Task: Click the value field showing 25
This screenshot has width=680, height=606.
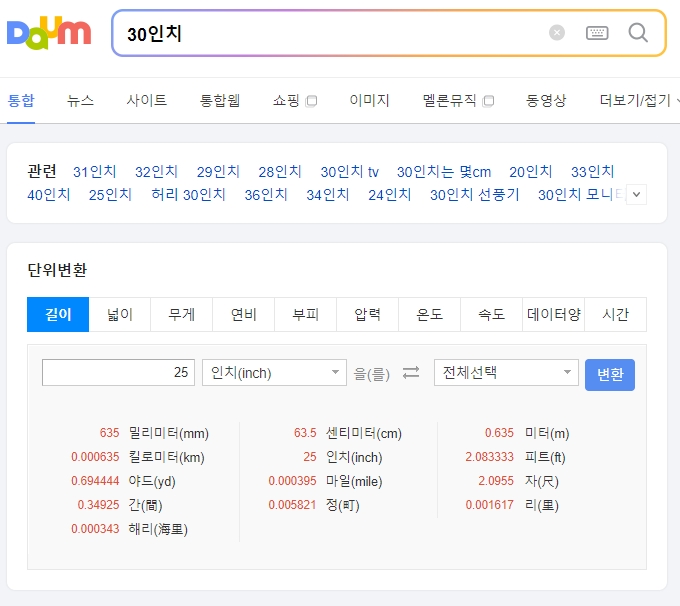Action: 118,372
